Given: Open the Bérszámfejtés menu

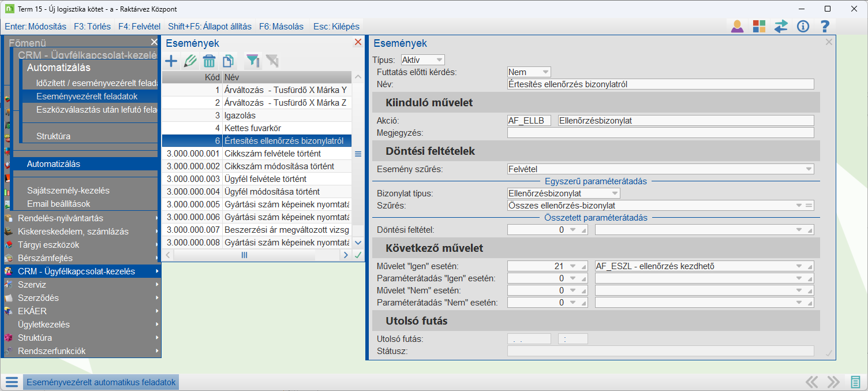Looking at the screenshot, I should click(x=81, y=258).
